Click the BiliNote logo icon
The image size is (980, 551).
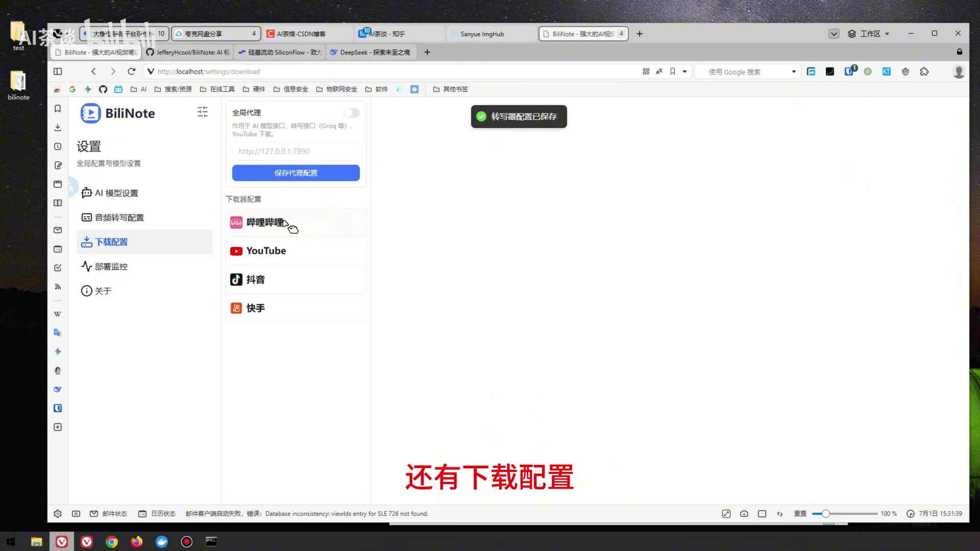90,113
